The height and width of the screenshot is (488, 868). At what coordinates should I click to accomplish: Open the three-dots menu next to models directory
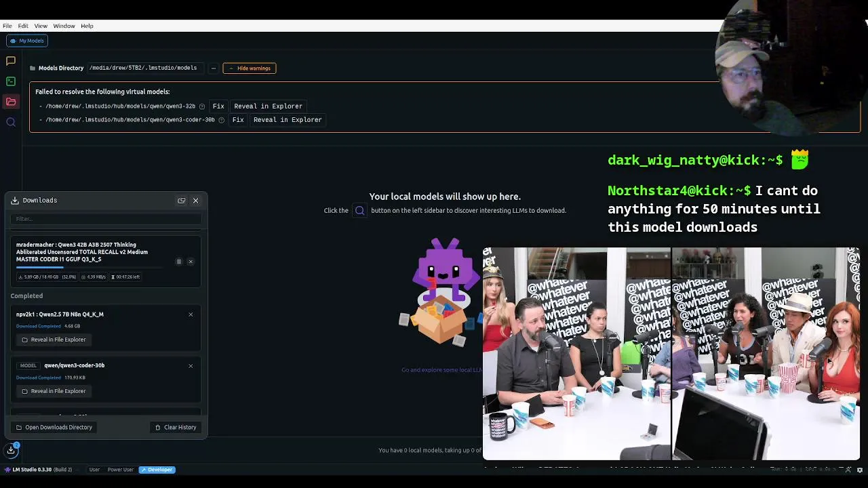pos(213,68)
